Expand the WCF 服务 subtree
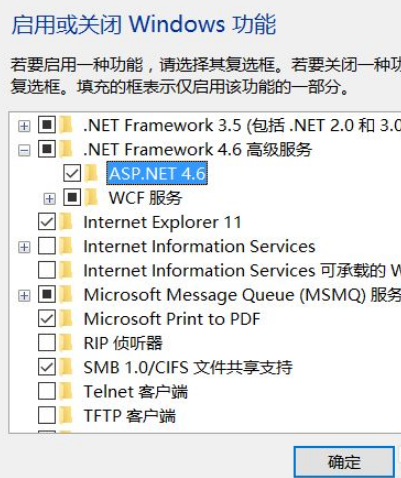The height and width of the screenshot is (478, 401). pos(49,199)
